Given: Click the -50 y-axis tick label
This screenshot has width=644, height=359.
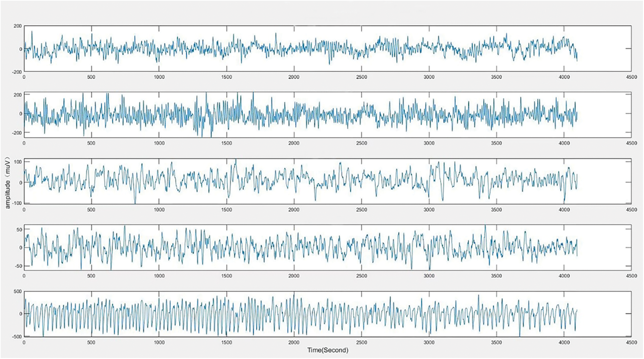Looking at the screenshot, I should click(x=18, y=266).
